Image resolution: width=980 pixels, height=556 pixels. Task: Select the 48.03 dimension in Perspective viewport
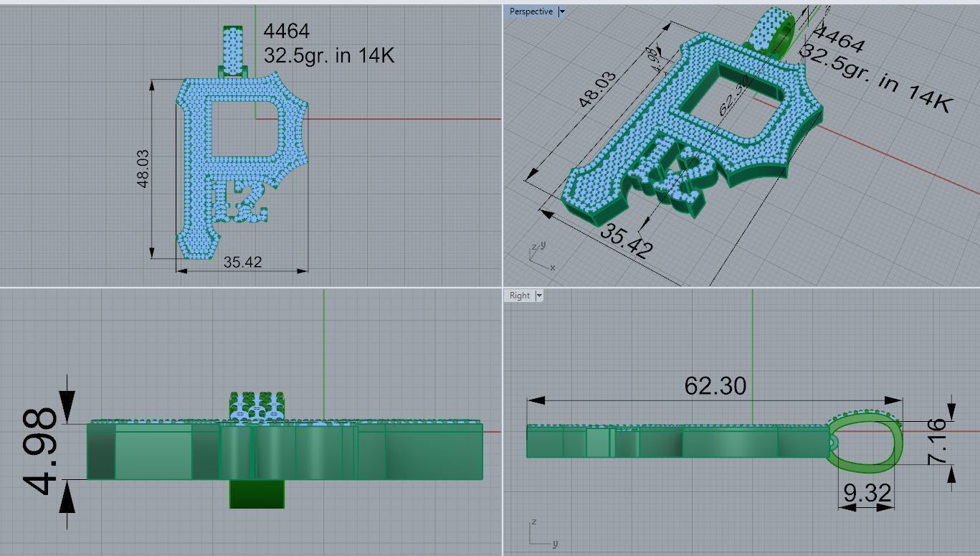click(x=596, y=89)
